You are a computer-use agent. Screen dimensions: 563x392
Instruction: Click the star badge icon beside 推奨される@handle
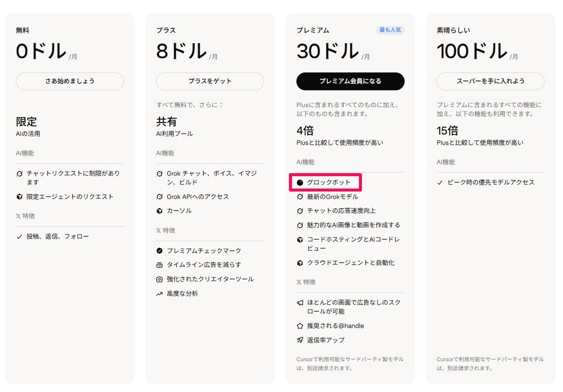(x=300, y=326)
